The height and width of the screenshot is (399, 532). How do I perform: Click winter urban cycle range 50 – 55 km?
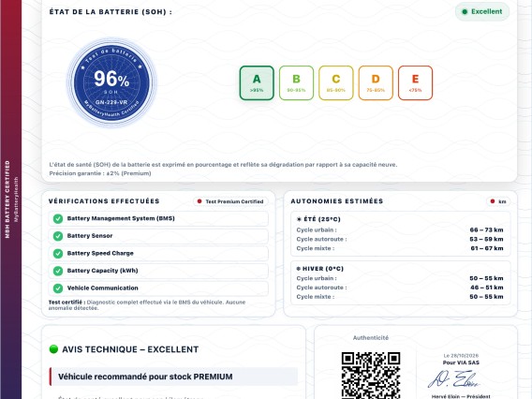[x=486, y=278]
